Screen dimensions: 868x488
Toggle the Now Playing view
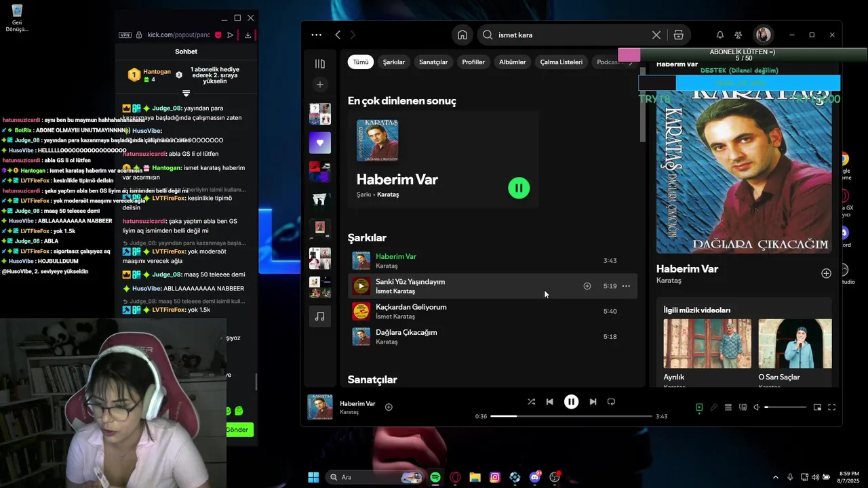(x=699, y=407)
